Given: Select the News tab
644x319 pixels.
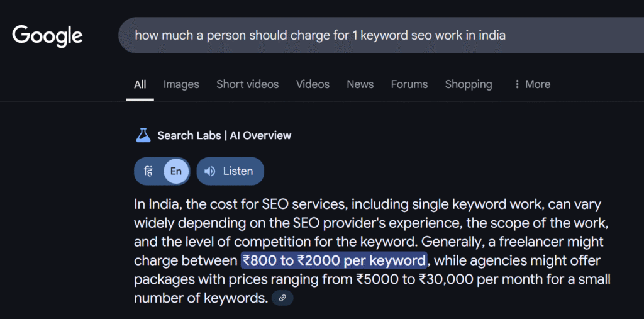Looking at the screenshot, I should [x=360, y=84].
